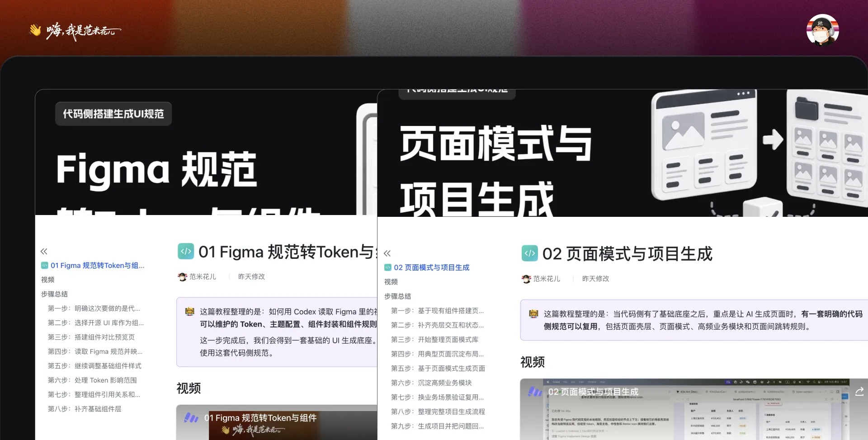The height and width of the screenshot is (440, 868).
Task: Open outline item 01 Figma 规范转Token与组...
Action: point(97,265)
